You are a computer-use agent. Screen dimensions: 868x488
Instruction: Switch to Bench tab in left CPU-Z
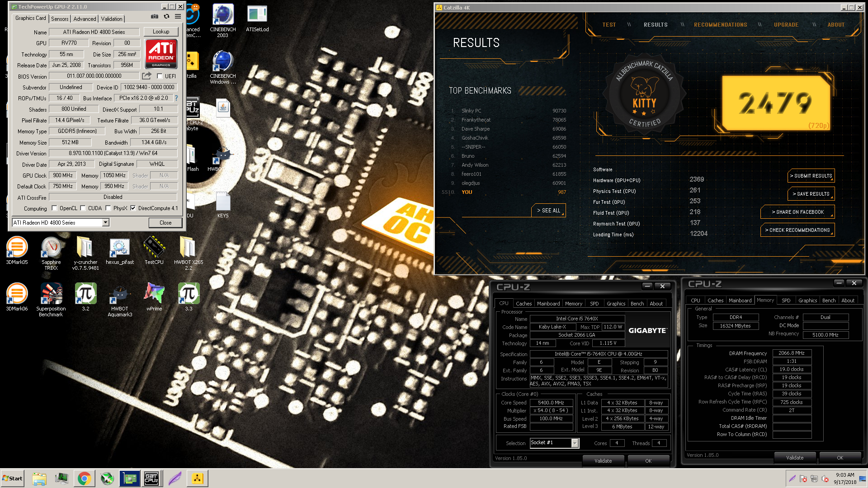click(x=637, y=304)
